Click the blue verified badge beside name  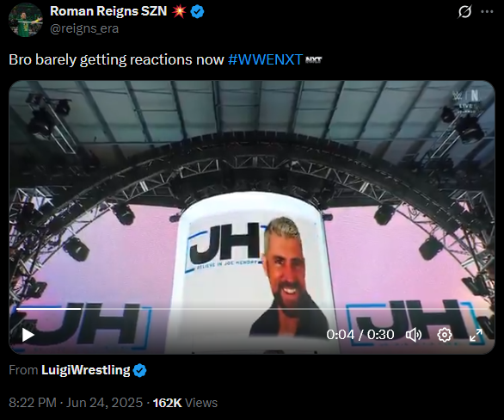click(197, 12)
